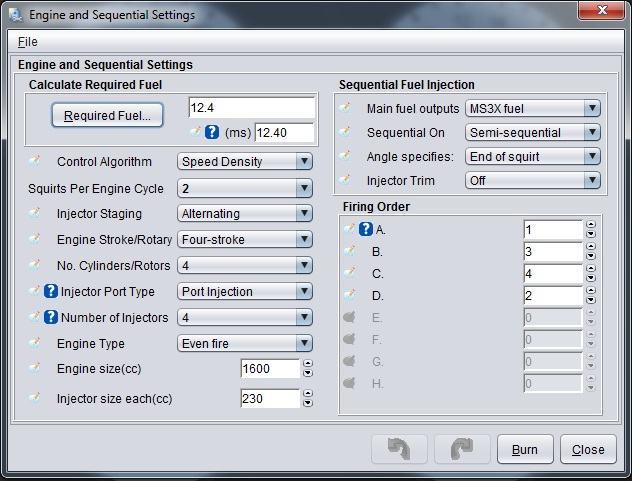This screenshot has width=632, height=481.
Task: Click the pencil icon beside Engine Type
Action: pos(35,343)
